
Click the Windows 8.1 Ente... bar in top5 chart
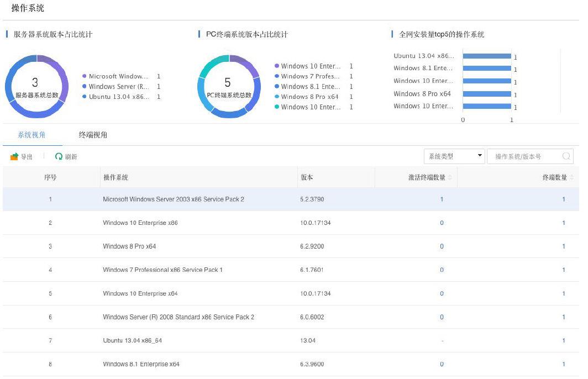click(487, 68)
